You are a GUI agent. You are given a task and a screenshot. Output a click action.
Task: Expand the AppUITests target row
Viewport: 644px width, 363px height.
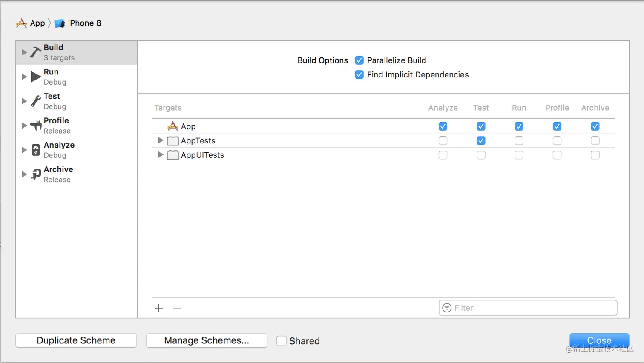coord(160,155)
